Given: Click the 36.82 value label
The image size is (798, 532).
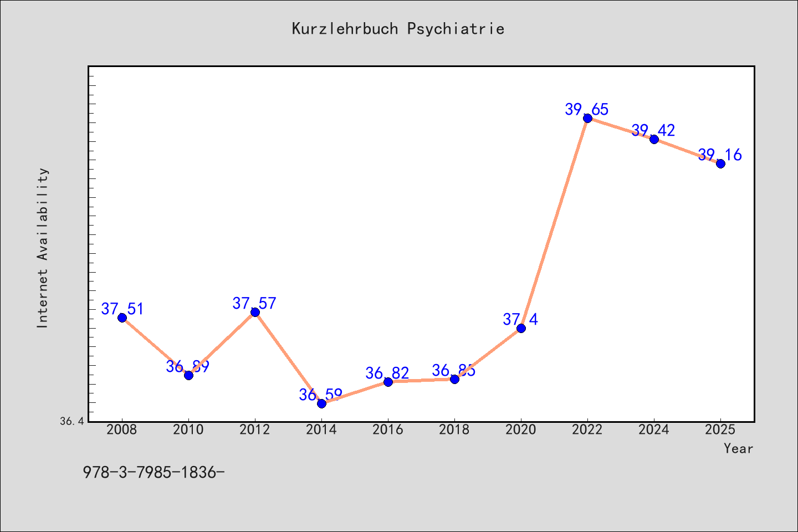Looking at the screenshot, I should tap(387, 373).
